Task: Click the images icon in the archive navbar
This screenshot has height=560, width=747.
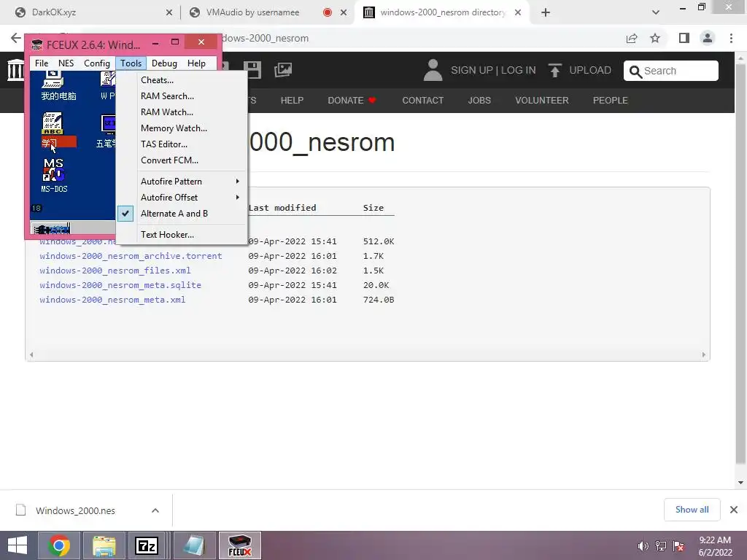Action: click(283, 70)
